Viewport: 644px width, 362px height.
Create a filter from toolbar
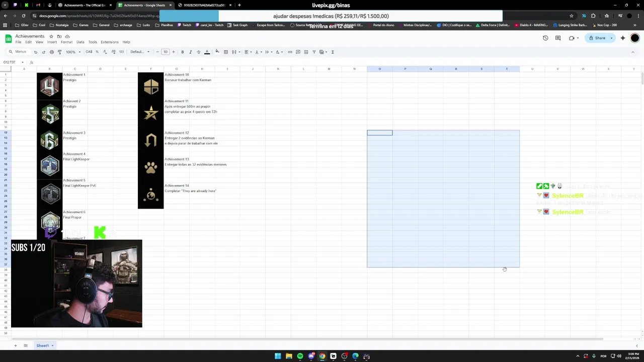(314, 52)
